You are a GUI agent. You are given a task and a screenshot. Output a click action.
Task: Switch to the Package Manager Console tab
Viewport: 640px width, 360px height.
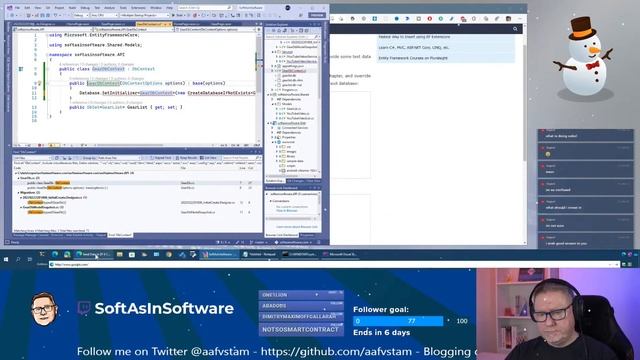pos(31,235)
